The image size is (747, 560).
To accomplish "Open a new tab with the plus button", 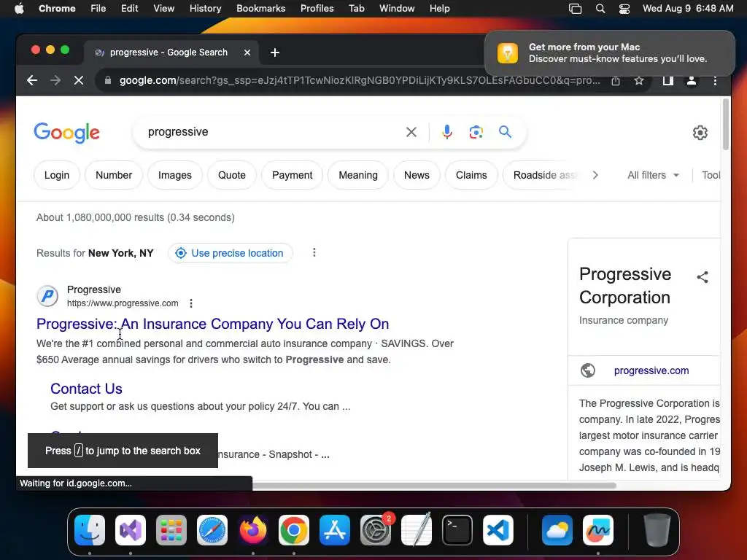I will point(275,52).
